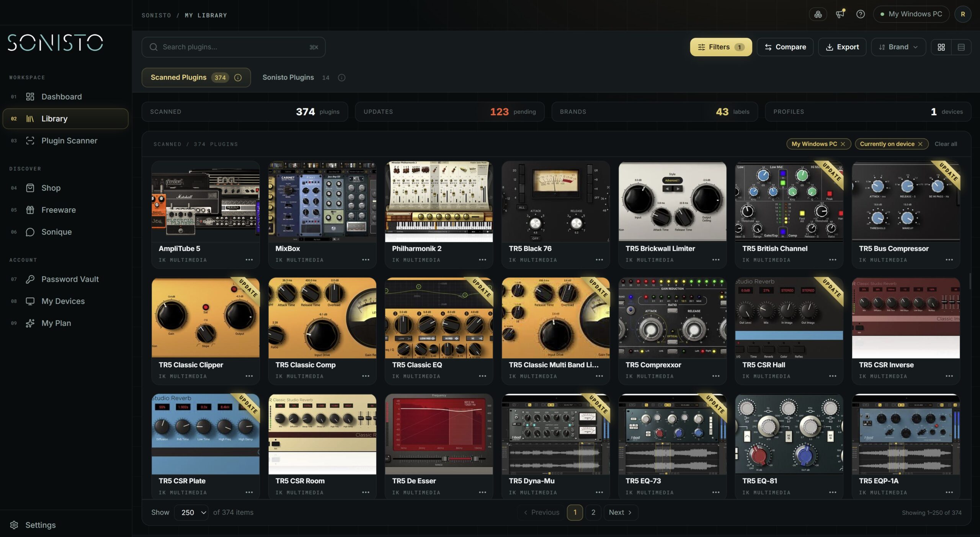The image size is (980, 537).
Task: Open AmpliTube 5 more options menu
Action: [x=249, y=260]
